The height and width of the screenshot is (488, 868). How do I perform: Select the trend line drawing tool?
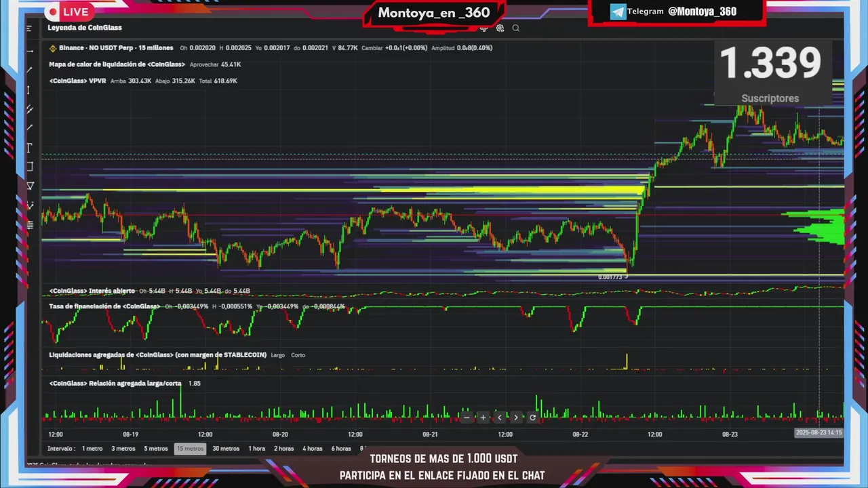coord(29,70)
